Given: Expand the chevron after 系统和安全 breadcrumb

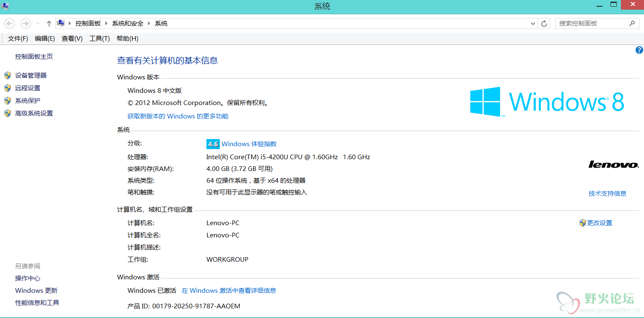Looking at the screenshot, I should click(149, 24).
